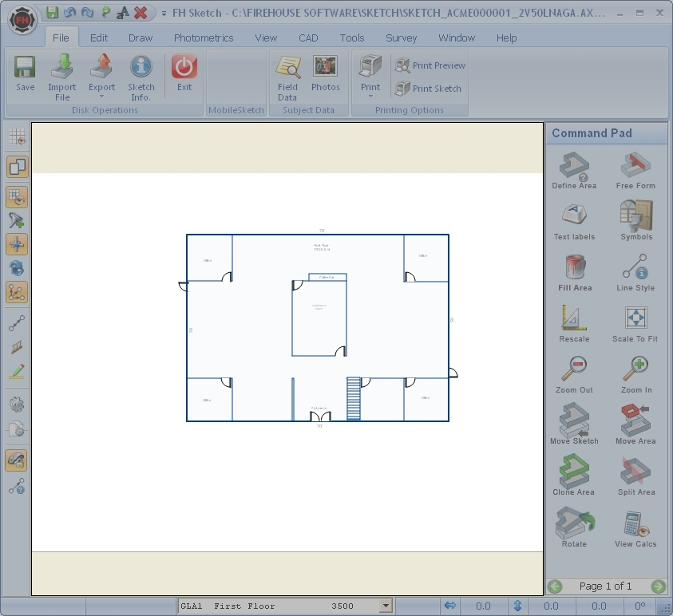Viewport: 673px width, 616px height.
Task: Go to previous Command Pad page
Action: point(555,586)
